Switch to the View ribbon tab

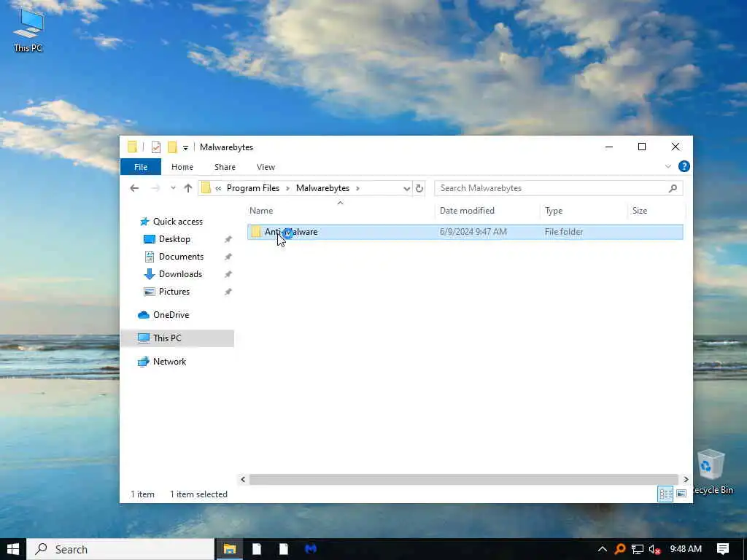click(266, 167)
